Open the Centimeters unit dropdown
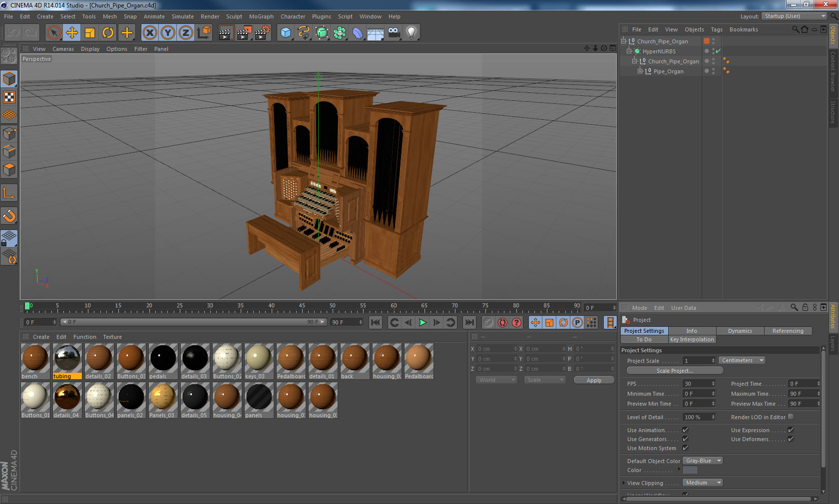This screenshot has height=504, width=839. 742,360
